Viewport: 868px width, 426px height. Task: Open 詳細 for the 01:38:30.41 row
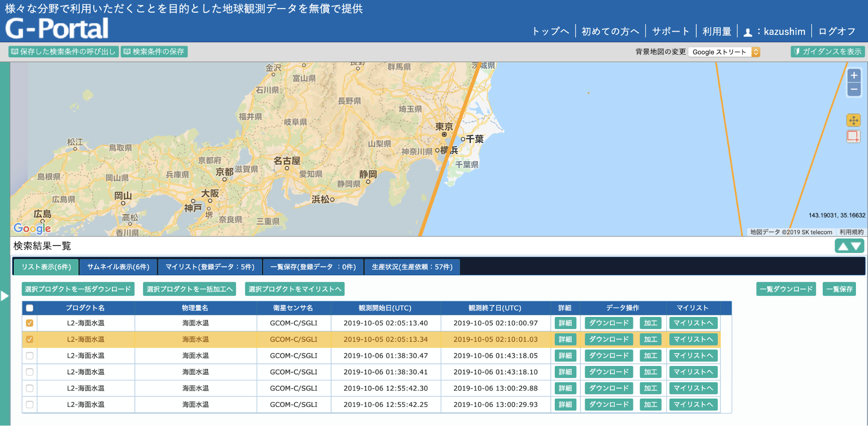[x=565, y=372]
